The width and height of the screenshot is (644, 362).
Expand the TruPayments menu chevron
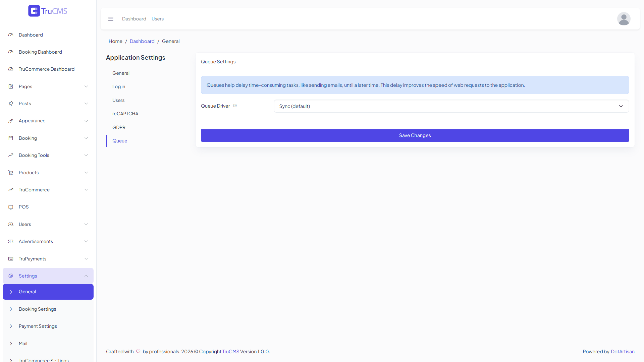tap(86, 259)
